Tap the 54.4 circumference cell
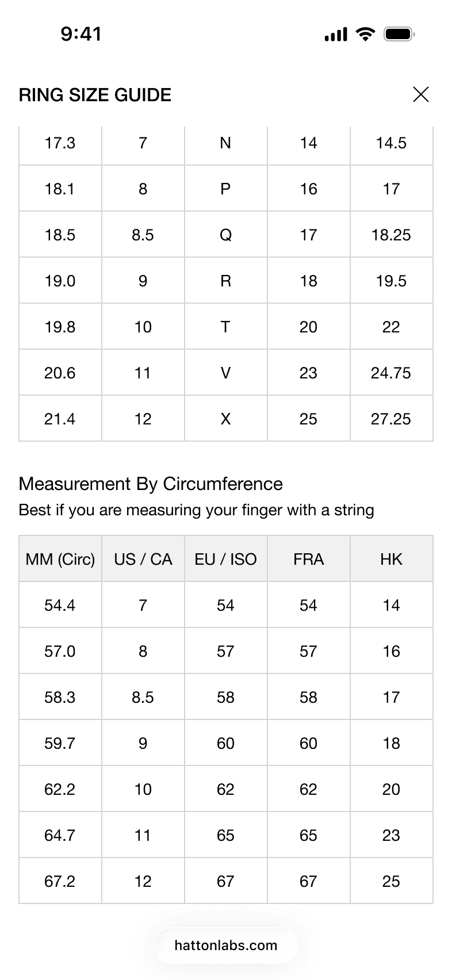The image size is (452, 980). [x=60, y=605]
